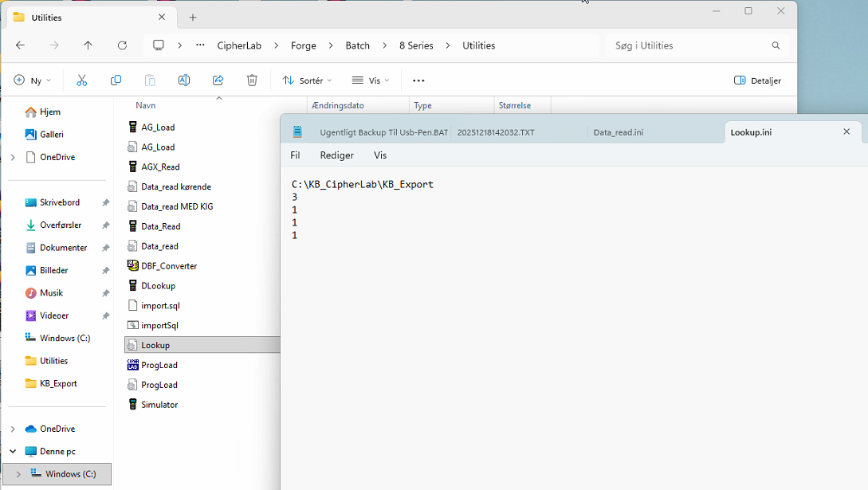The height and width of the screenshot is (490, 868).
Task: Expand the Denne pc tree node
Action: point(13,451)
